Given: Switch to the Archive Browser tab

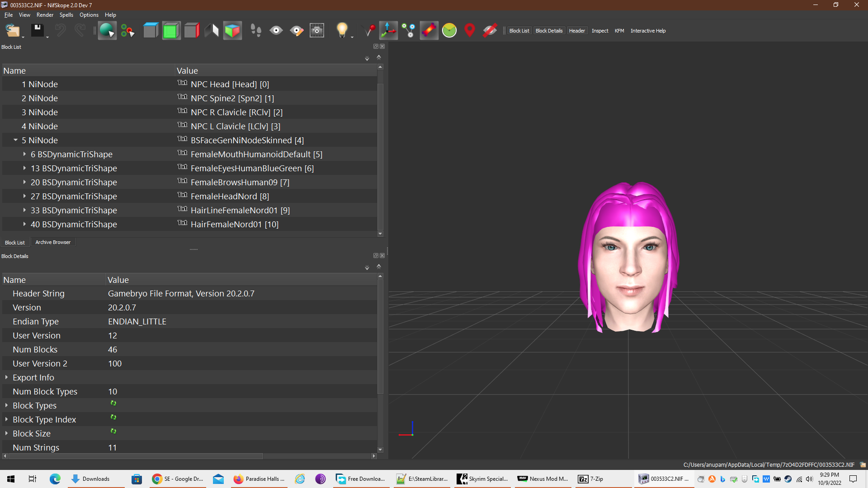Looking at the screenshot, I should [x=53, y=242].
